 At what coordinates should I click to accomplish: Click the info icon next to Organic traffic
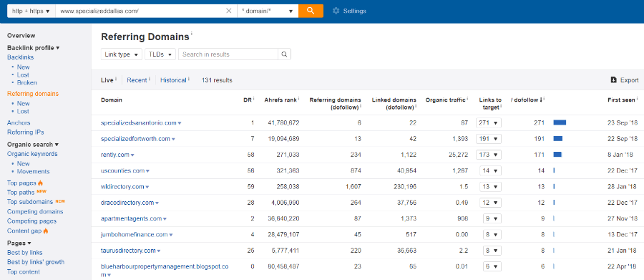(x=468, y=99)
